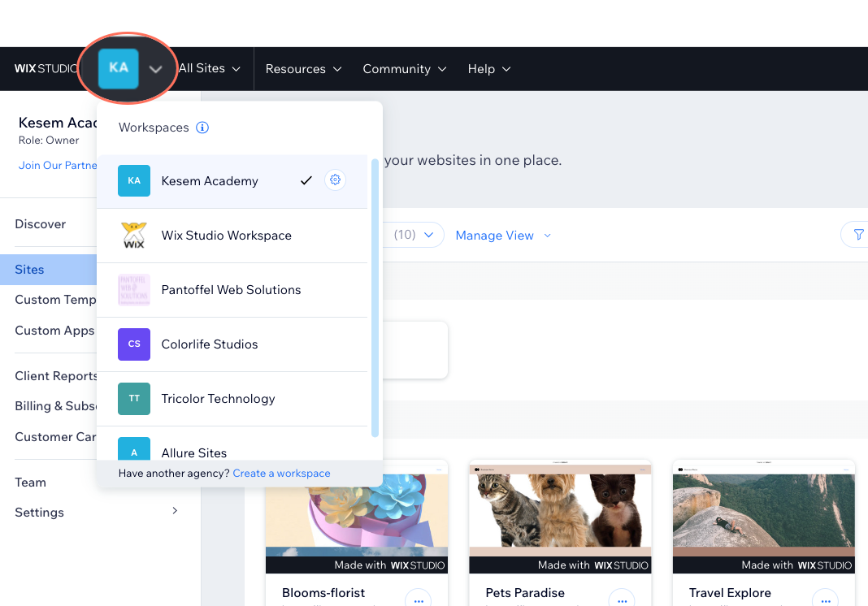The width and height of the screenshot is (868, 606).
Task: Open Client Reports in the sidebar
Action: pyautogui.click(x=55, y=376)
